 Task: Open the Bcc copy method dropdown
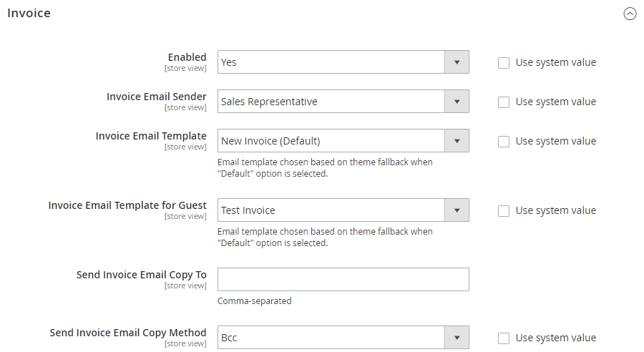[343, 338]
